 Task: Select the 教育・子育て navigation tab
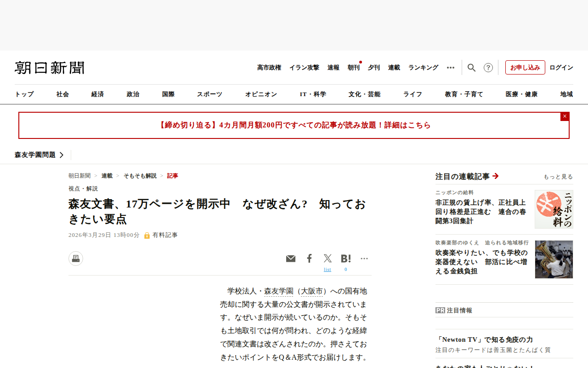[x=464, y=94]
